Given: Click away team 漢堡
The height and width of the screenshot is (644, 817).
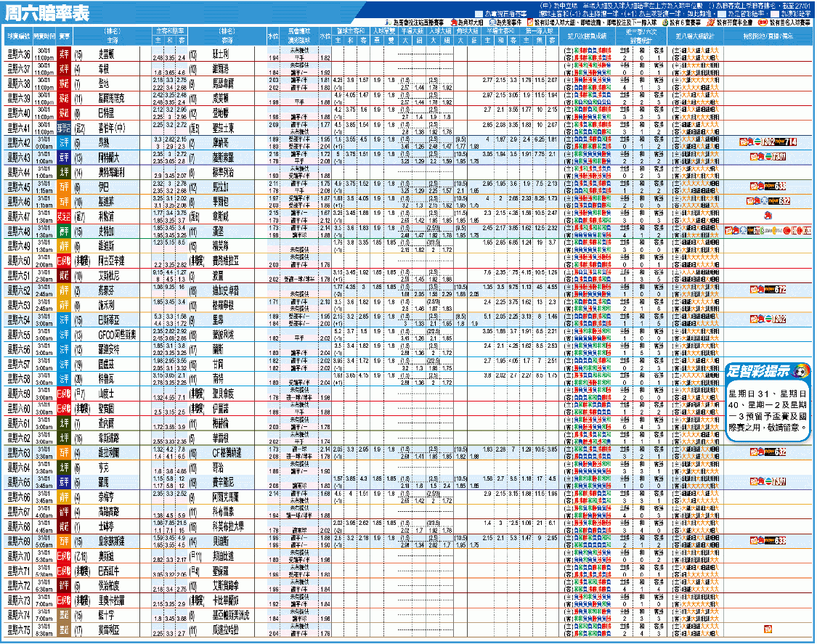Looking at the screenshot, I should point(218,231).
